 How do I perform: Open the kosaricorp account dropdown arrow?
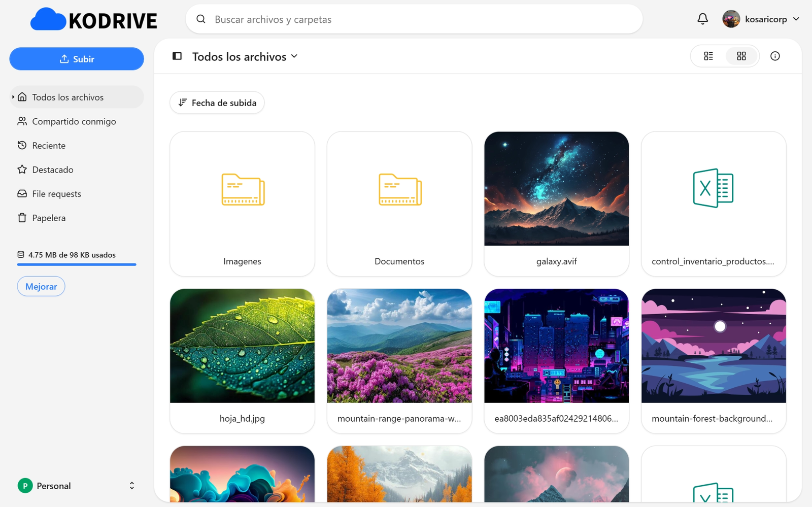pyautogui.click(x=796, y=19)
